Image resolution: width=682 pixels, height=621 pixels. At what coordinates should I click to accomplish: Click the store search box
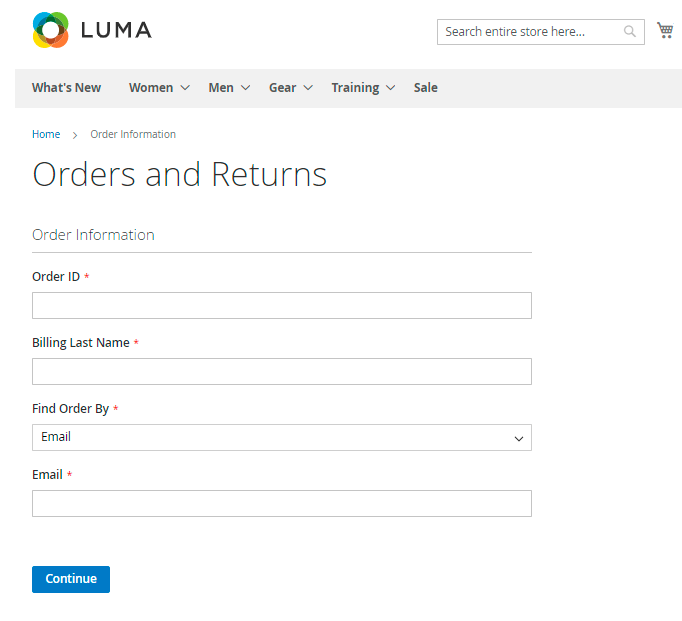tap(528, 32)
